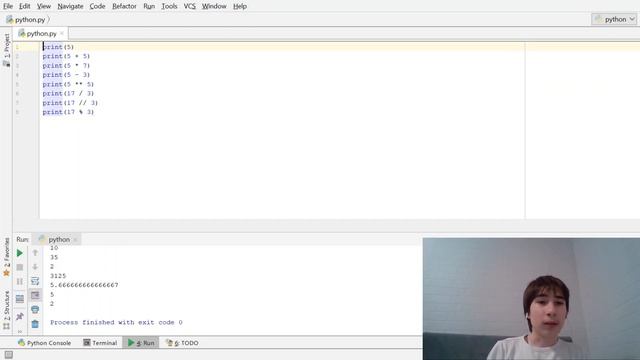Screen dimensions: 640x360
Task: Click code line print(5 ** 5)
Action: tap(68, 84)
